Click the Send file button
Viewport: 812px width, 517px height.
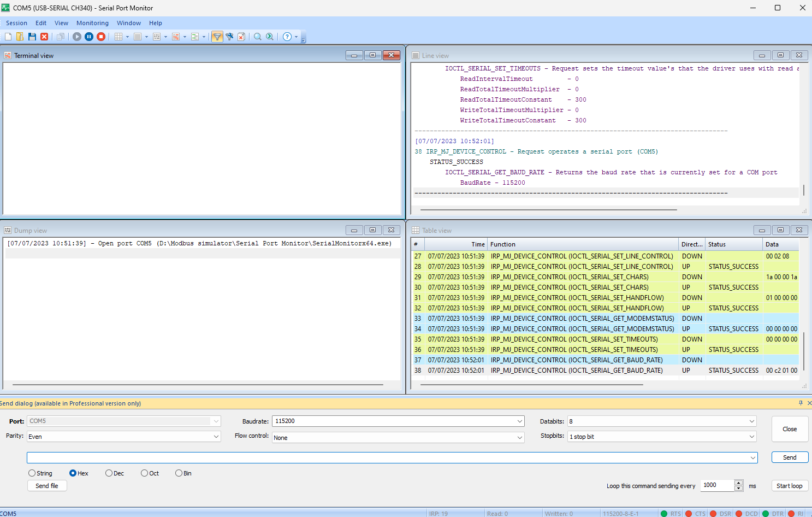(47, 486)
